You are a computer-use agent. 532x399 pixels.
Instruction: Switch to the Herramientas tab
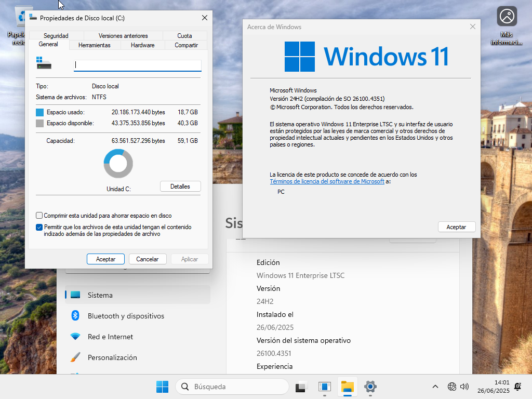coord(95,45)
